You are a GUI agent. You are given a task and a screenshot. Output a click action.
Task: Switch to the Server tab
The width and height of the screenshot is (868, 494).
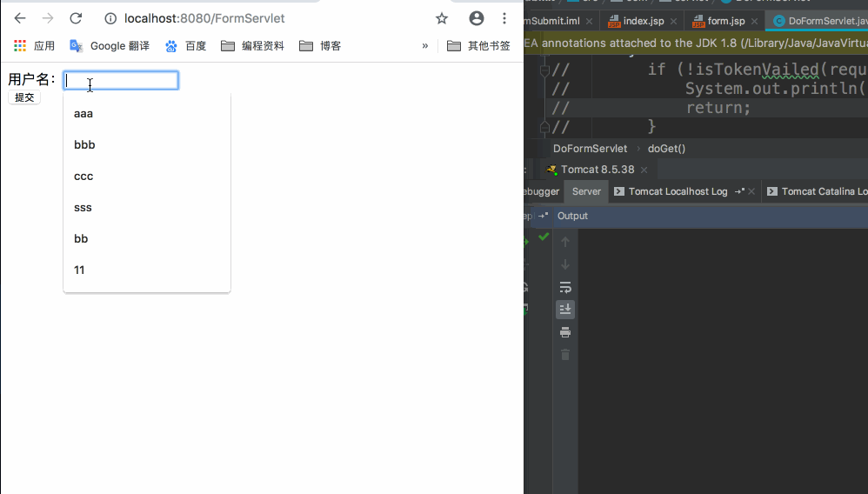coord(586,191)
